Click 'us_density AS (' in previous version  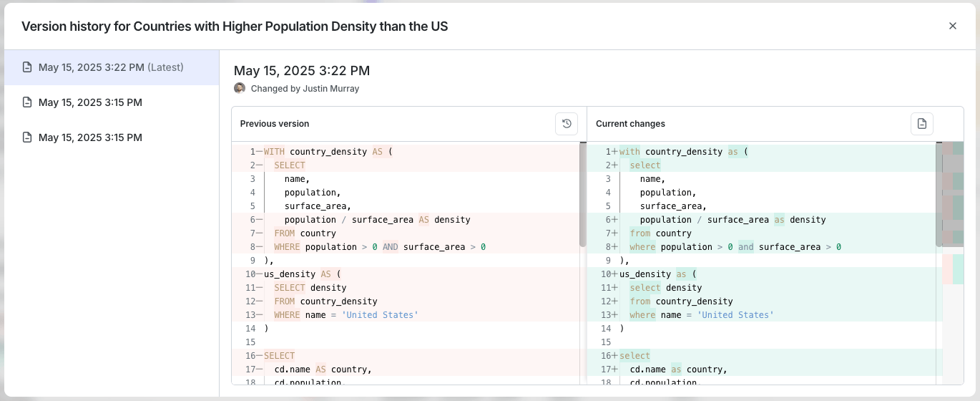pos(303,274)
